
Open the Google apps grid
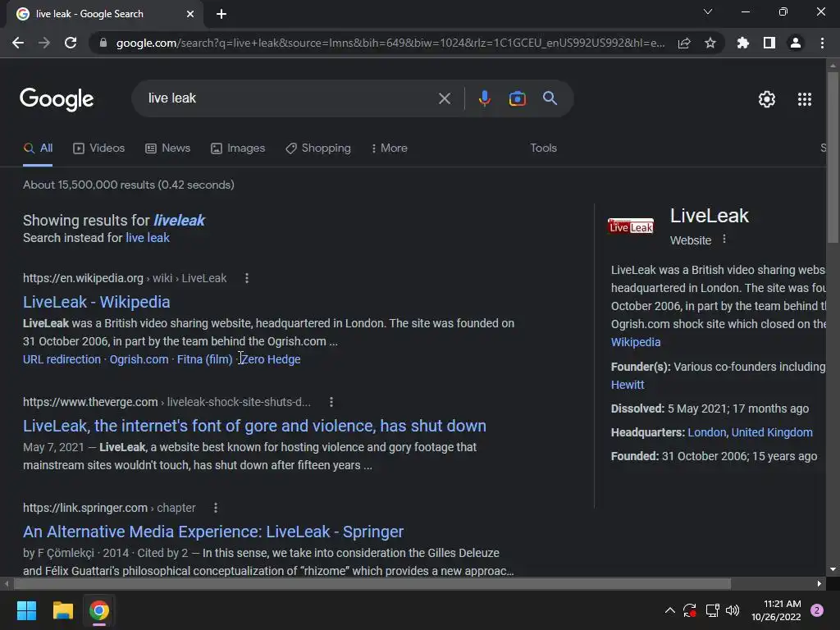click(x=805, y=99)
